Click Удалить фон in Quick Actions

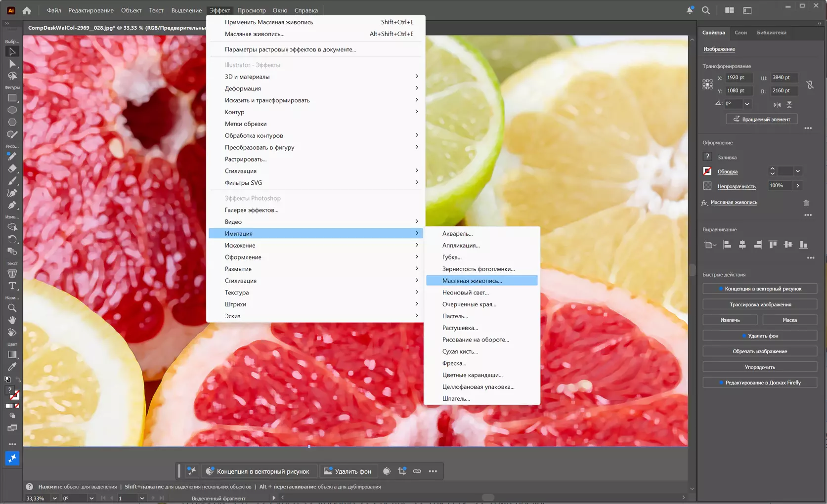(x=760, y=336)
